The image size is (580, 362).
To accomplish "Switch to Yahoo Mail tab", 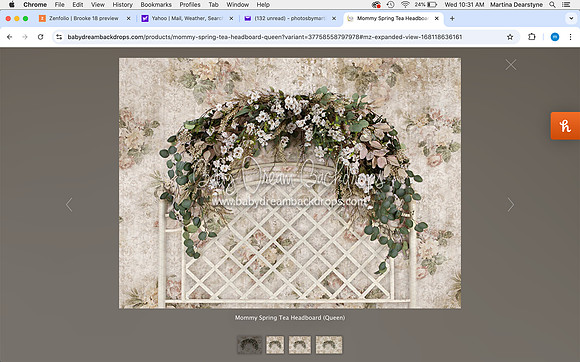I will click(188, 18).
